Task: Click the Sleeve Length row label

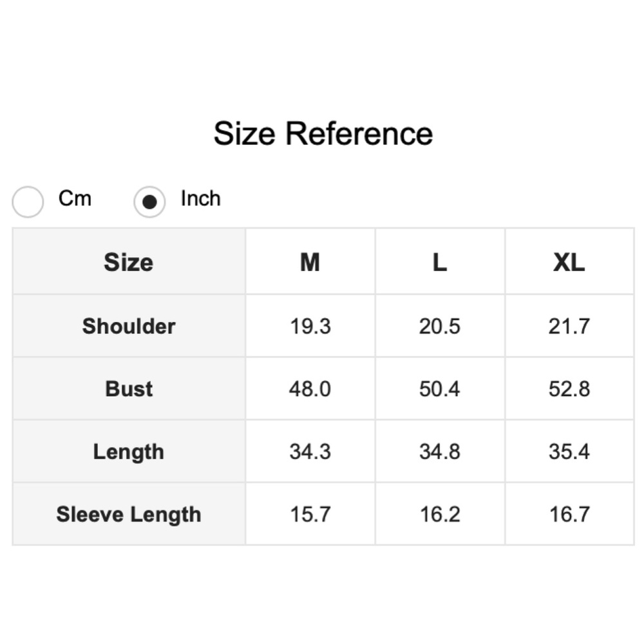Action: coord(129,515)
